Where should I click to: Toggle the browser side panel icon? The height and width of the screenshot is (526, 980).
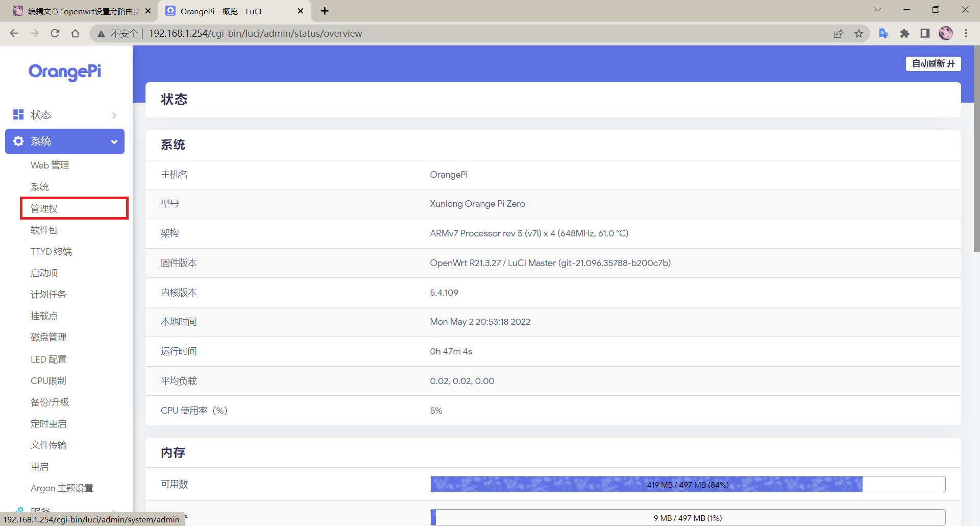tap(925, 33)
